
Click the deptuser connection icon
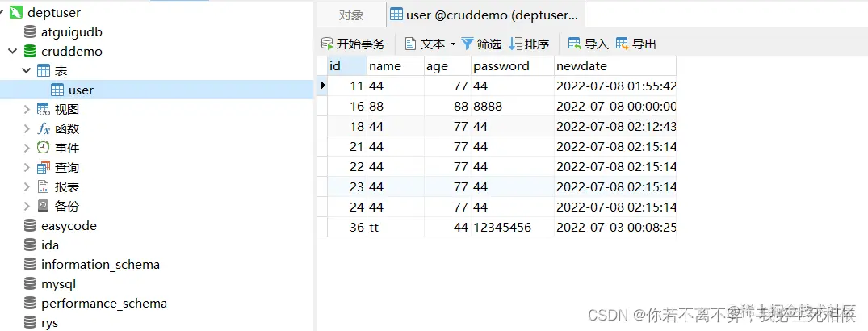tap(16, 12)
